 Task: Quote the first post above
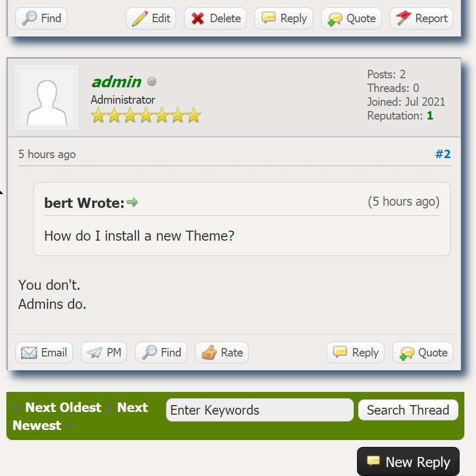(x=351, y=19)
